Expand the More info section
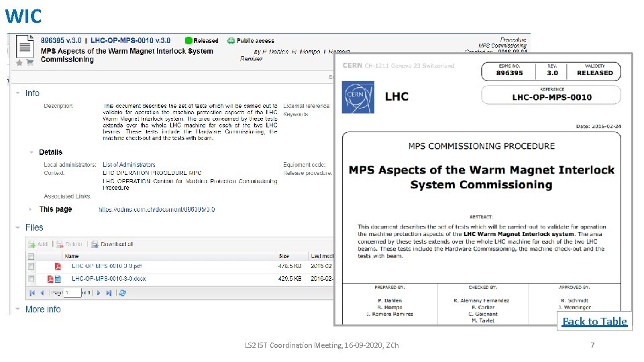Image resolution: width=644 pixels, height=362 pixels. click(x=17, y=309)
